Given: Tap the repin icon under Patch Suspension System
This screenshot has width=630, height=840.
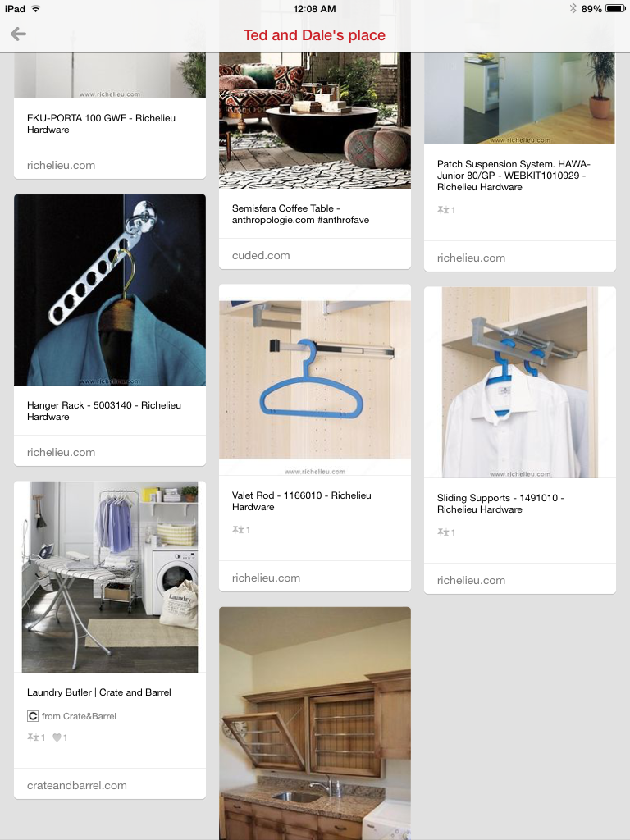Looking at the screenshot, I should point(443,209).
